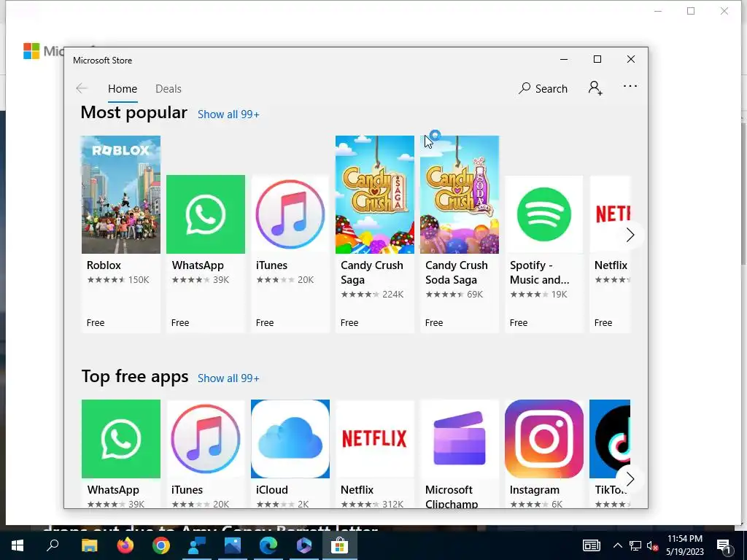Minimize the Microsoft Store window

564,59
